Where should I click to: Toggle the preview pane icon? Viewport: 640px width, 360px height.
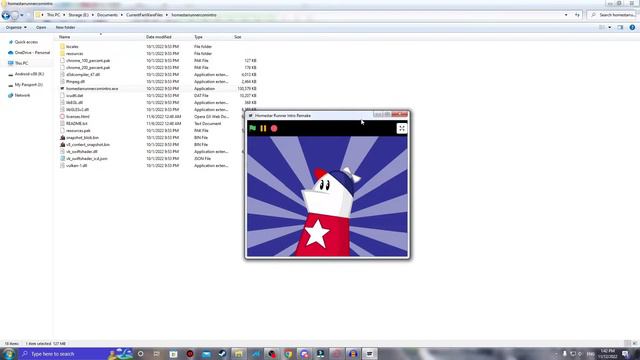click(620, 27)
